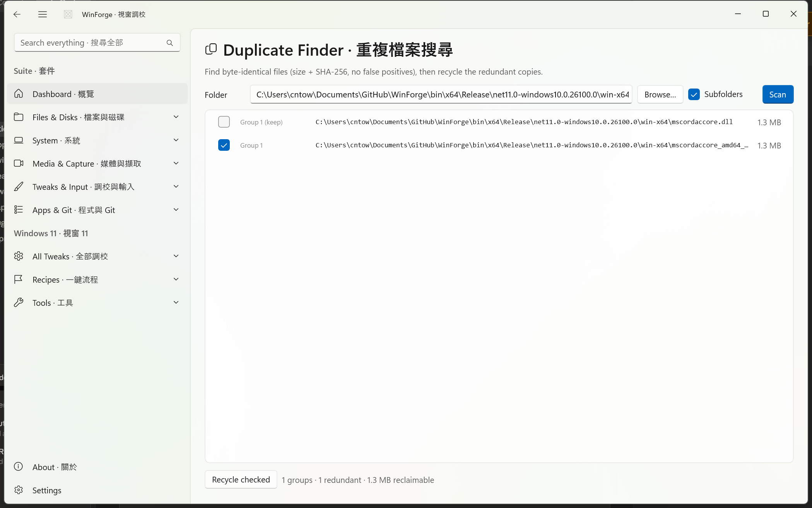Click the Search everything box
Image resolution: width=812 pixels, height=508 pixels.
97,43
